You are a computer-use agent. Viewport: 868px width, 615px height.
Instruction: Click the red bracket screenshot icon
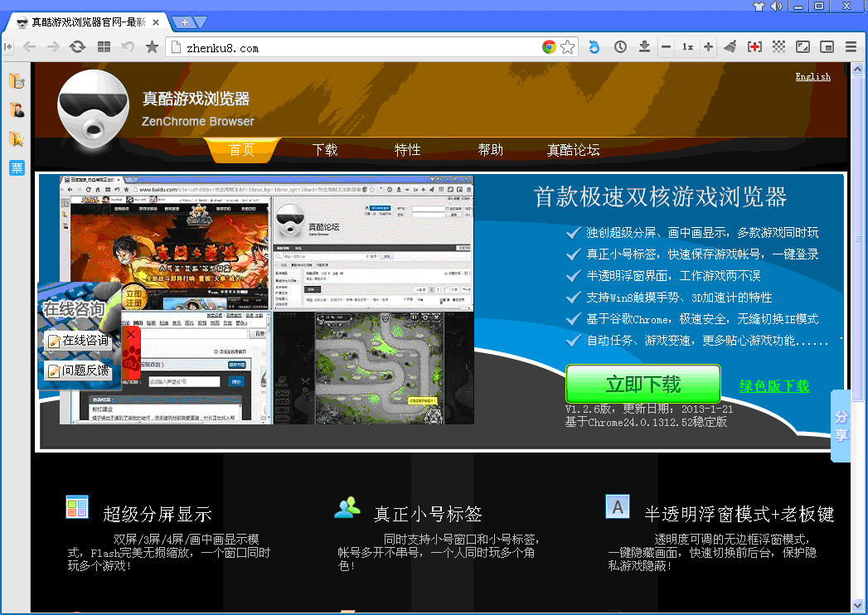pyautogui.click(x=754, y=47)
